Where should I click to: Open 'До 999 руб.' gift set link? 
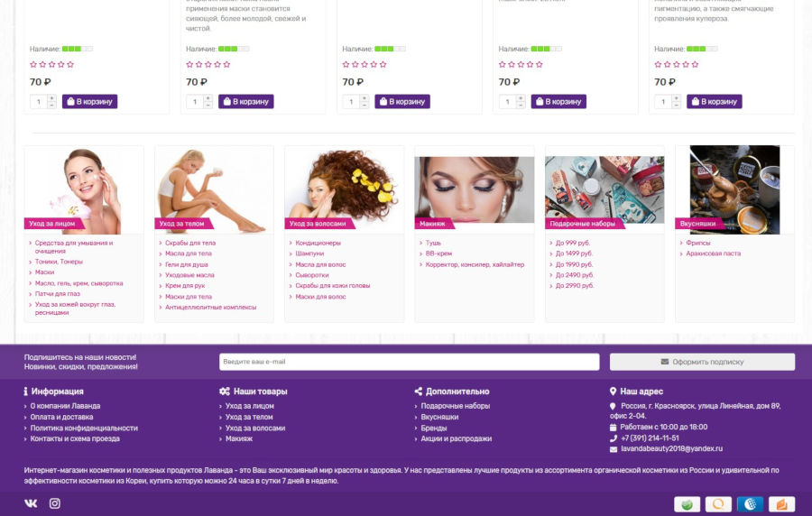coord(573,243)
